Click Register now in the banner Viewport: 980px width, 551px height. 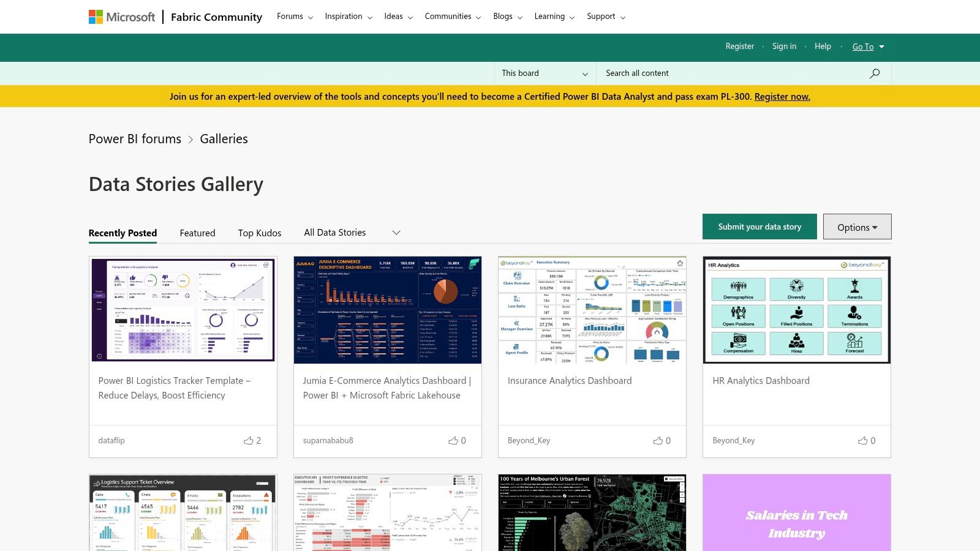pyautogui.click(x=782, y=97)
